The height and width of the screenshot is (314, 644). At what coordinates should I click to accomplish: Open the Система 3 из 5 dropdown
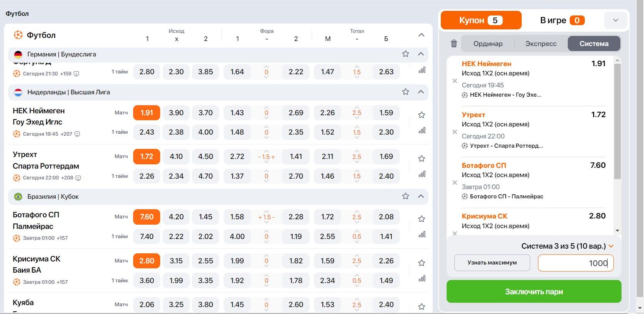click(x=568, y=246)
